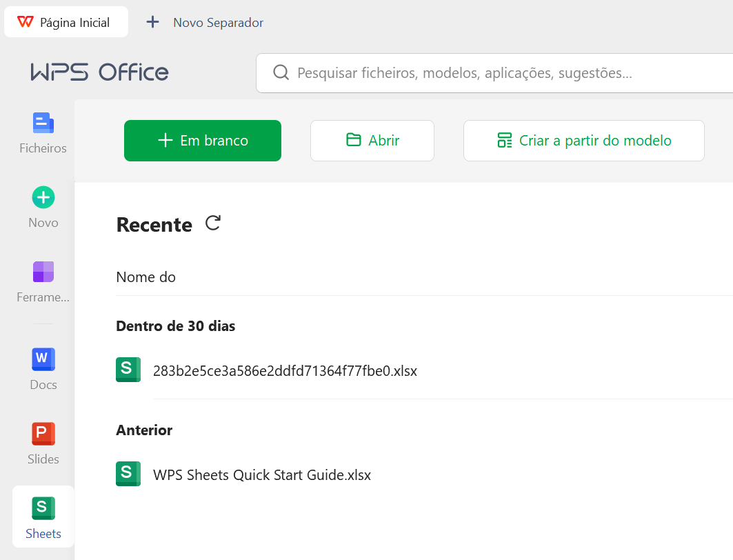Click the Abrir button
Image resolution: width=733 pixels, height=560 pixels.
[x=372, y=140]
